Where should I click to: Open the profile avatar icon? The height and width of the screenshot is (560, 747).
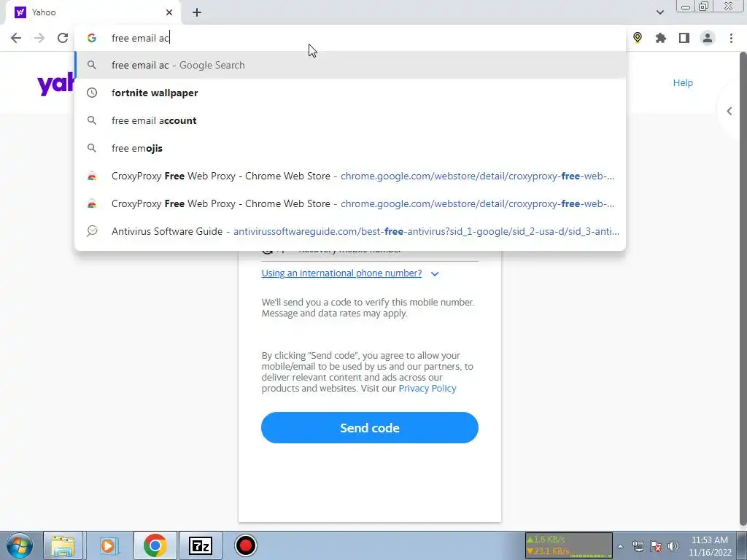pyautogui.click(x=708, y=38)
